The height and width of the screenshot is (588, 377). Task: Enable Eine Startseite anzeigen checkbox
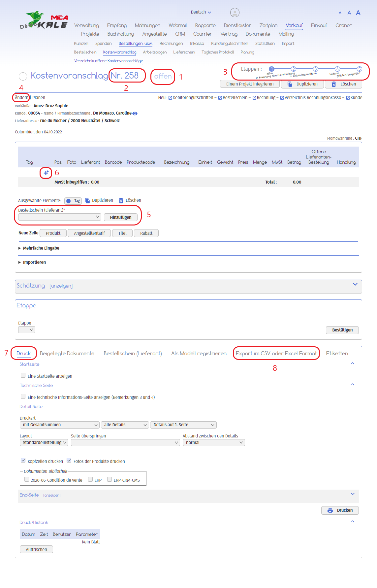[23, 375]
